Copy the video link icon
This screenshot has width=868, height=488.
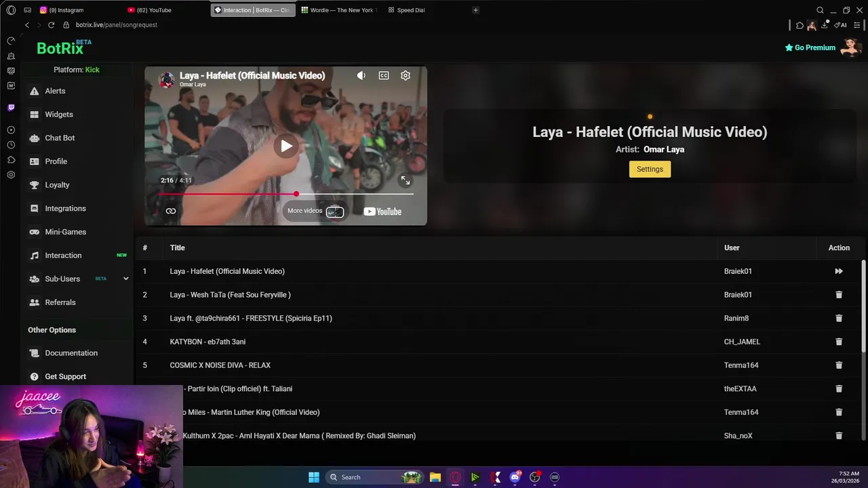(171, 211)
